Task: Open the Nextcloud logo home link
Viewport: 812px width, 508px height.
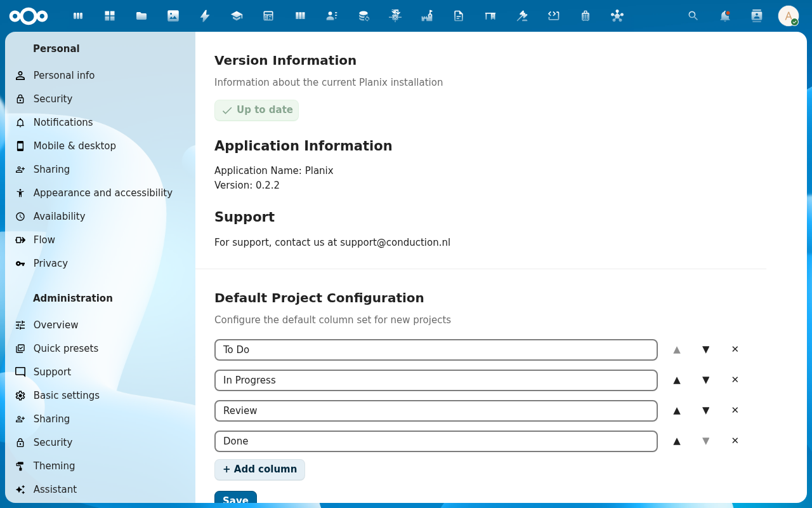Action: coord(29,16)
